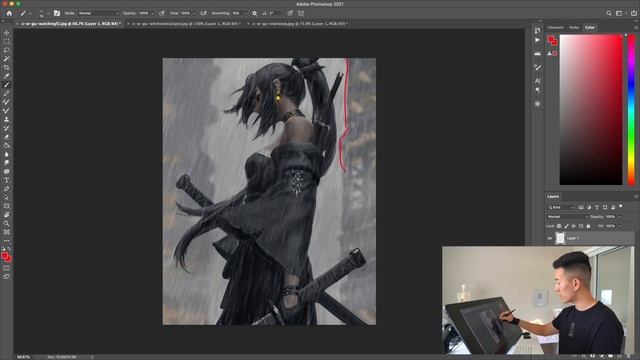
Task: Open the brush Opacity slider arrow
Action: pos(153,13)
